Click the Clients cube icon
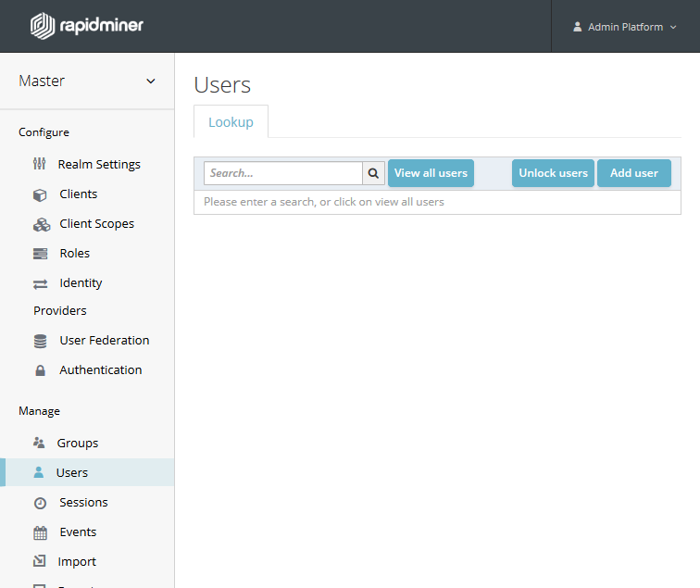The image size is (700, 588). (x=40, y=194)
